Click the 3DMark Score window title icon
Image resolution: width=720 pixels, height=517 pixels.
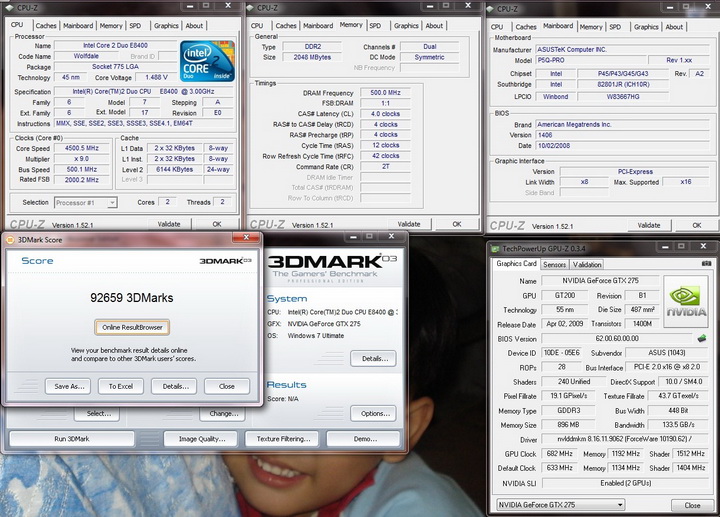tap(10, 240)
